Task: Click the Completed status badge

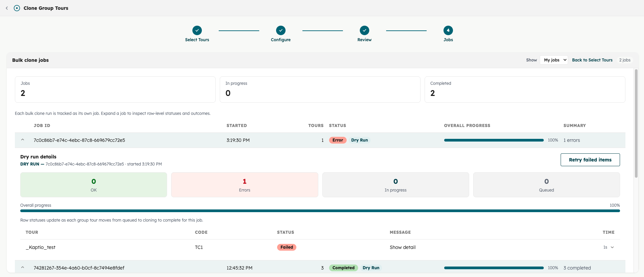Action: click(343, 268)
